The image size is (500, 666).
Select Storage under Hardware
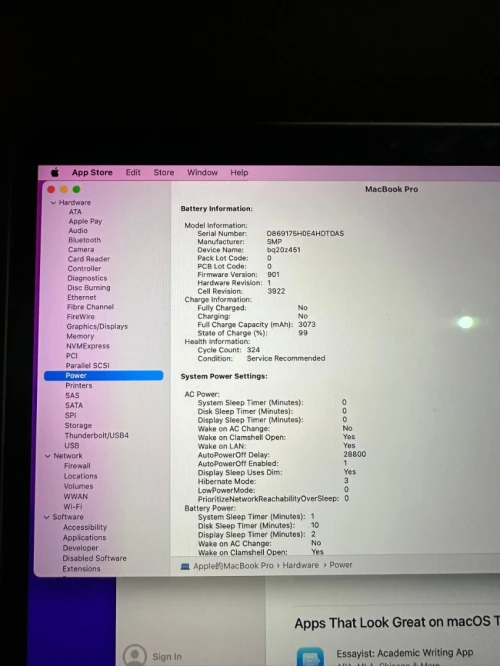(78, 425)
